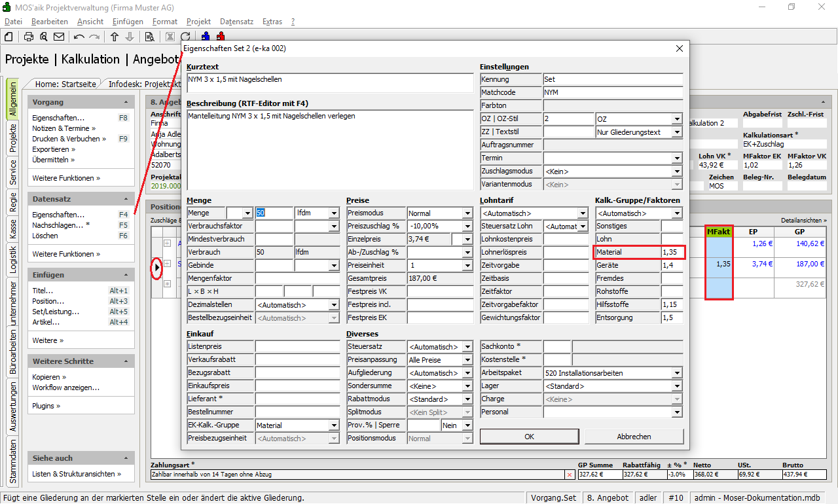Open the EK-Kalk.-Gruppe dropdown
Screen dimensions: 838x504
pos(334,425)
